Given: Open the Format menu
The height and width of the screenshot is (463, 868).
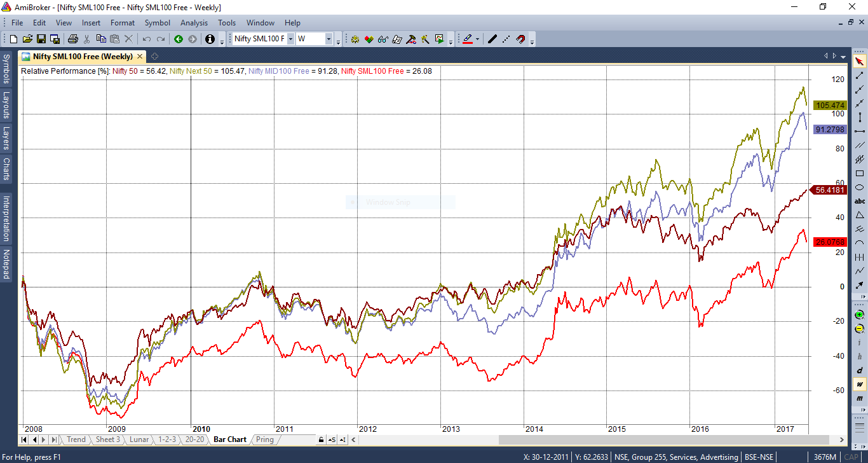Looking at the screenshot, I should click(123, 23).
